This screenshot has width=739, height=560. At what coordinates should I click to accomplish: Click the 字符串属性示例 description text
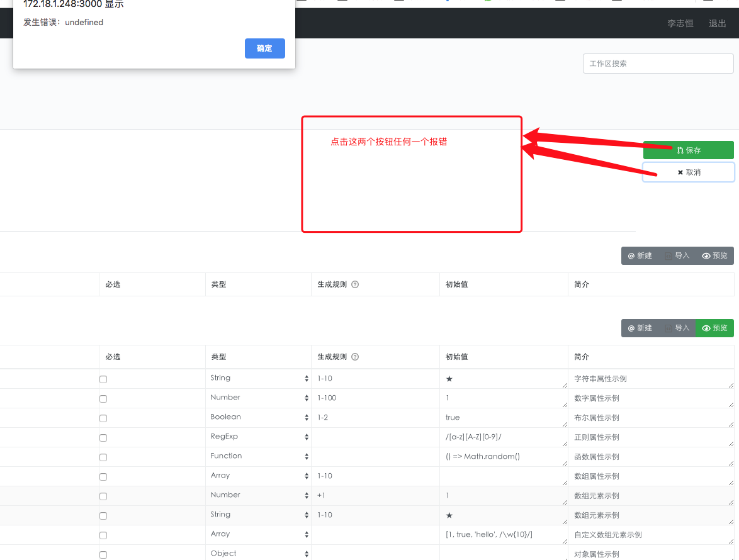pos(601,379)
